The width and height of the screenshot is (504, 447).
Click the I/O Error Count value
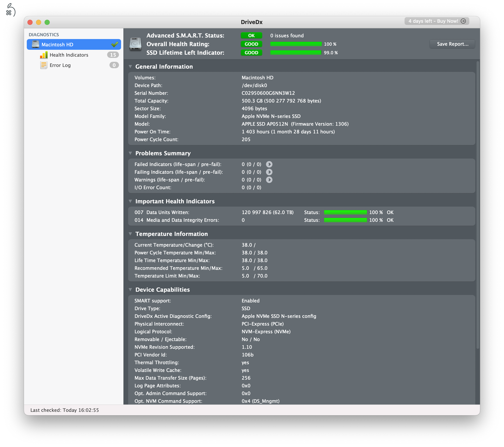pyautogui.click(x=251, y=187)
